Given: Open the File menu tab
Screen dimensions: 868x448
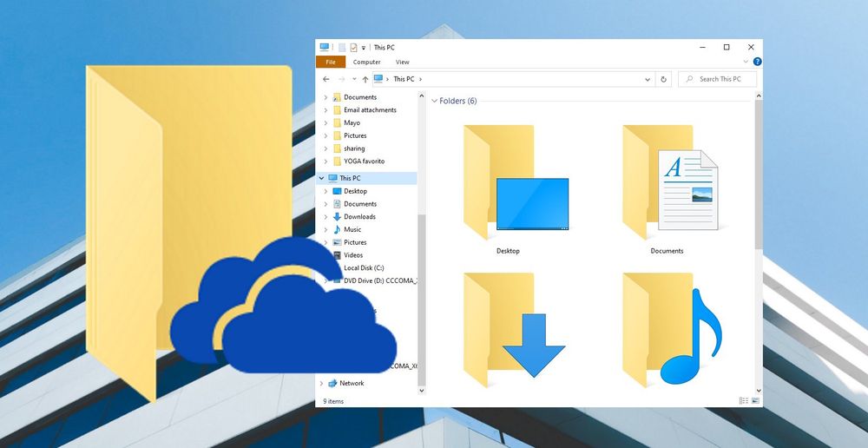Looking at the screenshot, I should click(x=331, y=62).
